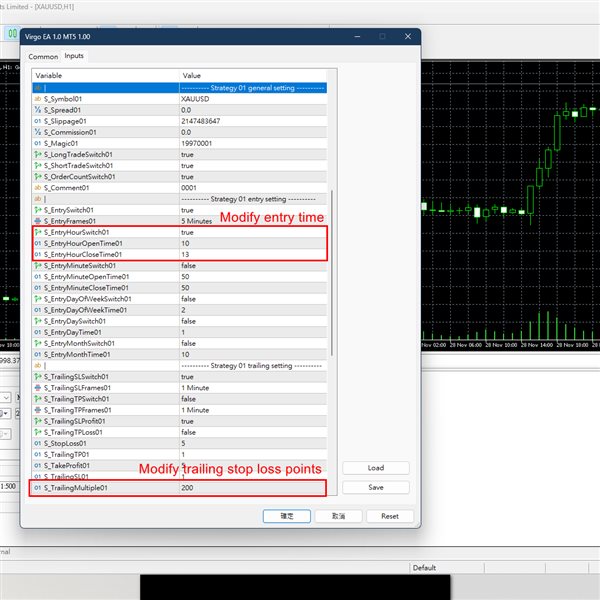This screenshot has width=600, height=600.
Task: Select the Strategy 01 entry setting row
Action: click(x=179, y=199)
